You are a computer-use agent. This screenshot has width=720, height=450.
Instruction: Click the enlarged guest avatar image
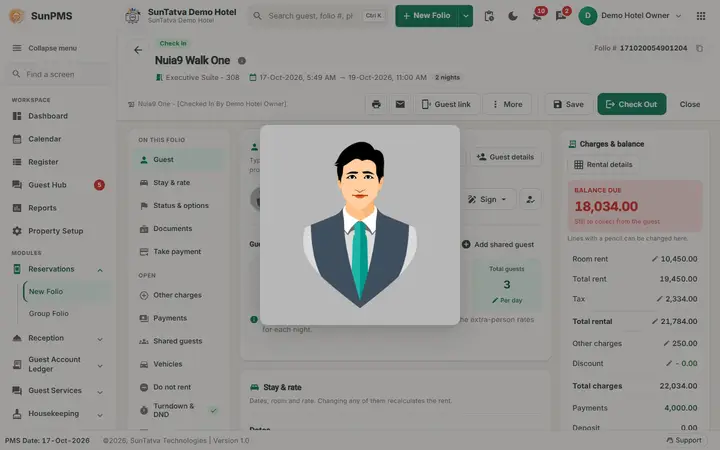point(360,225)
